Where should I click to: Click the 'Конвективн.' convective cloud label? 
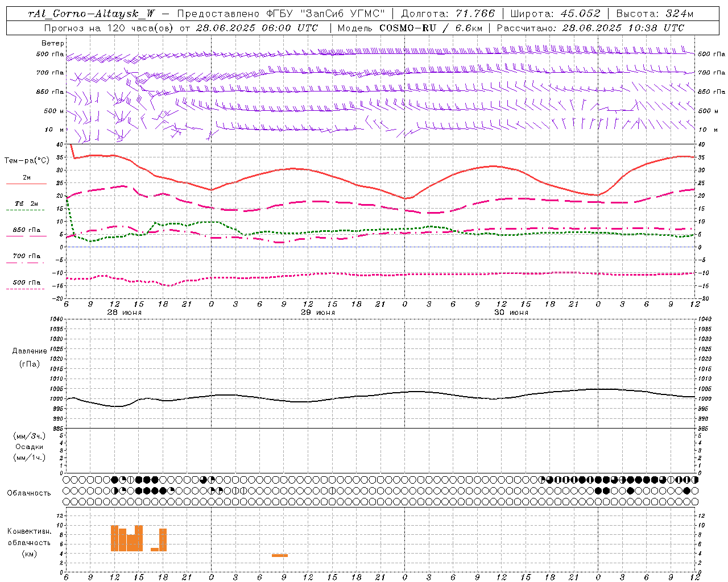tap(30, 531)
